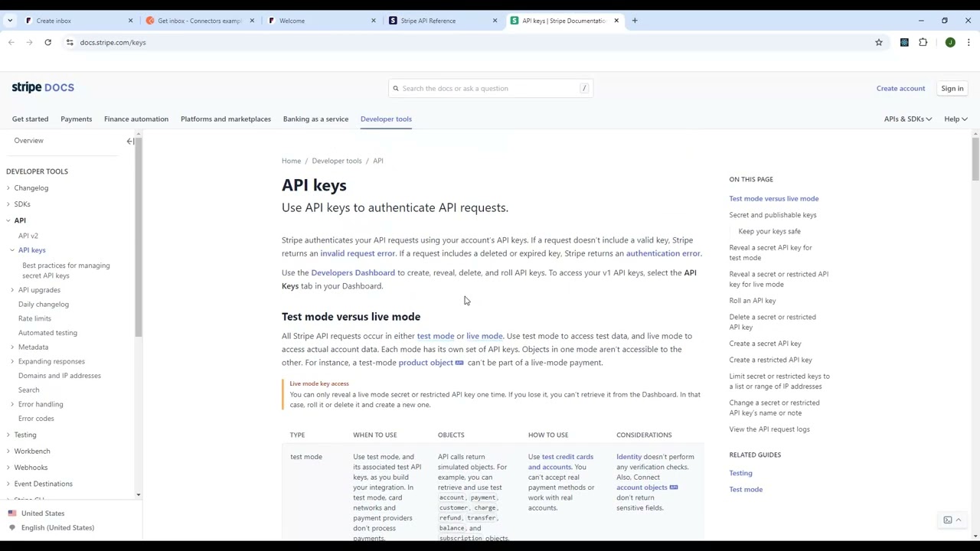This screenshot has width=980, height=551.
Task: Click the Identity link in table
Action: click(x=629, y=457)
